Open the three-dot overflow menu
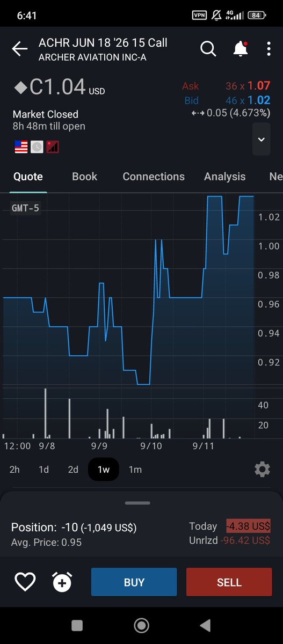Screen dimensions: 283x644 click(x=269, y=49)
